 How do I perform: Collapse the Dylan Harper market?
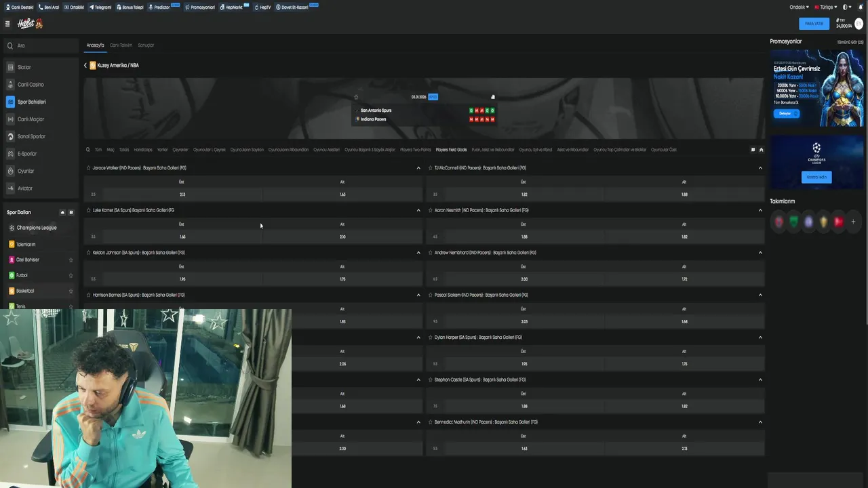760,337
